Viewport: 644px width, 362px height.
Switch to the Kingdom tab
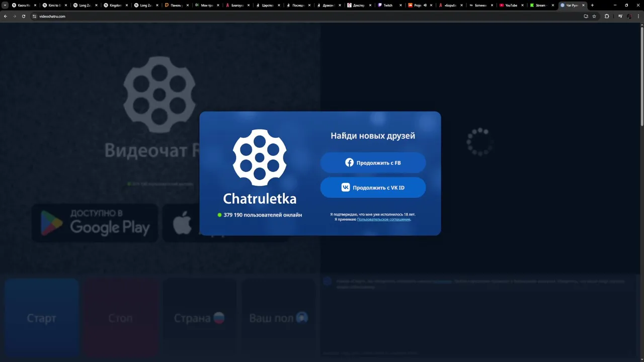tap(116, 5)
